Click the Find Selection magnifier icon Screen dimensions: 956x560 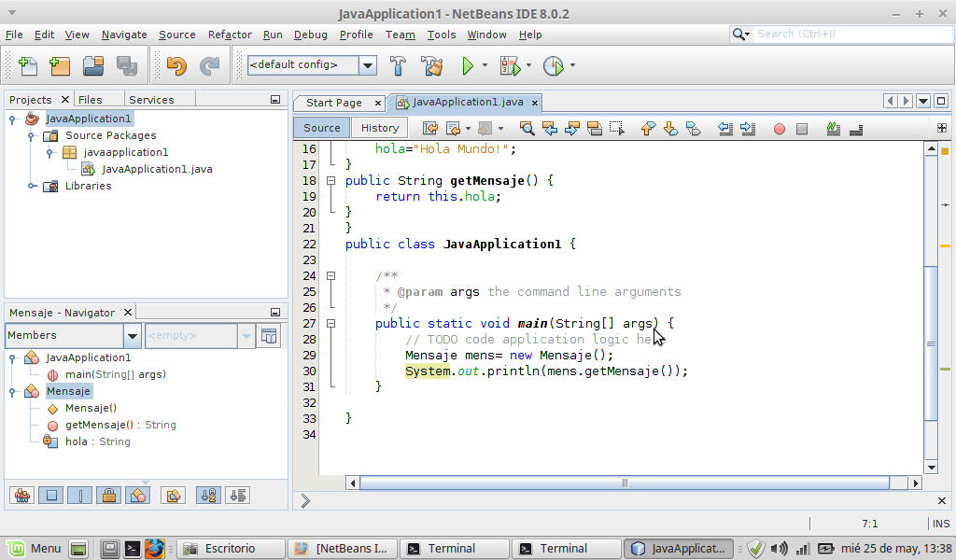pyautogui.click(x=527, y=128)
